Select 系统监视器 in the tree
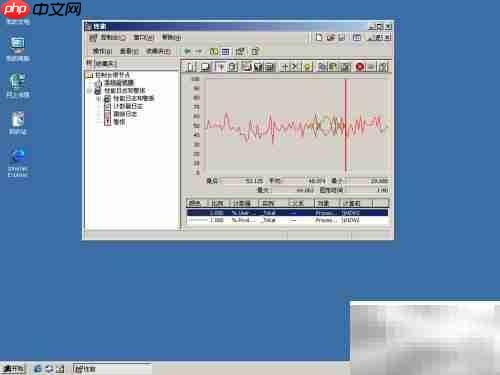The image size is (500, 375). pyautogui.click(x=119, y=83)
